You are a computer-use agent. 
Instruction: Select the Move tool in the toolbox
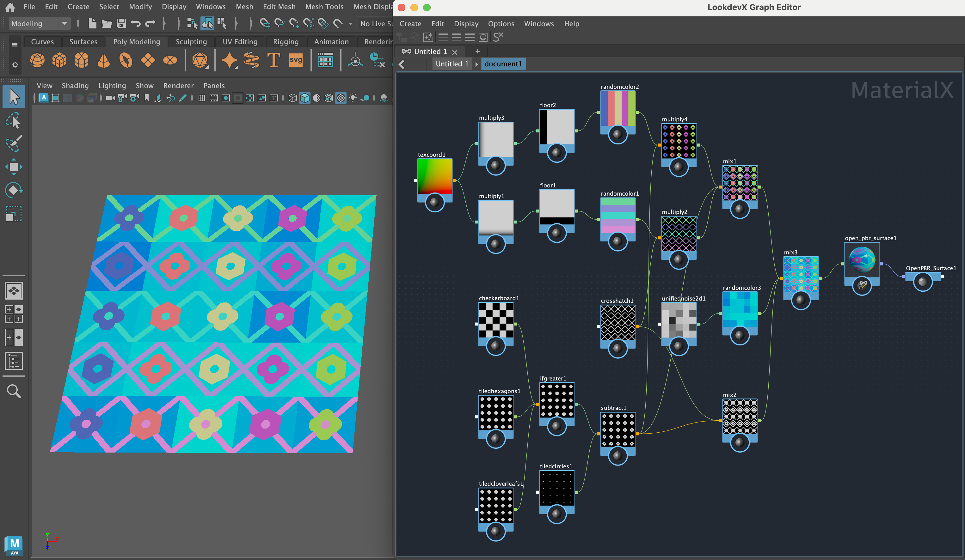(14, 167)
